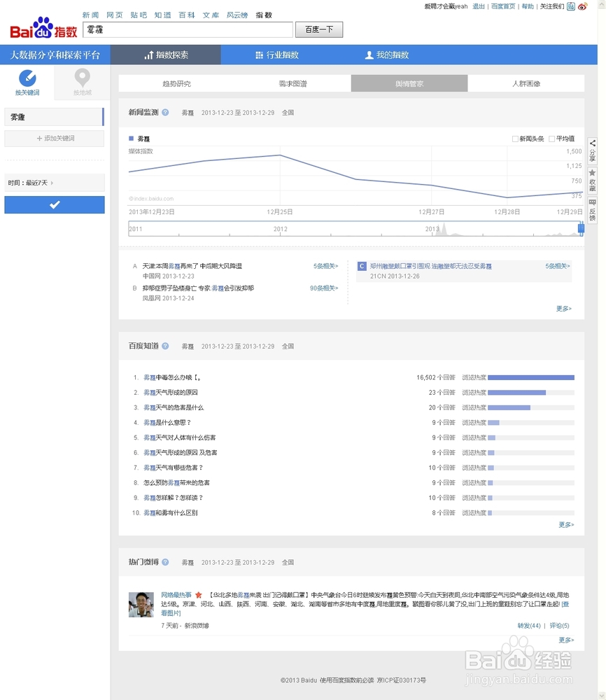Enable the 平均值 checkbox
The width and height of the screenshot is (606, 700).
(x=551, y=139)
